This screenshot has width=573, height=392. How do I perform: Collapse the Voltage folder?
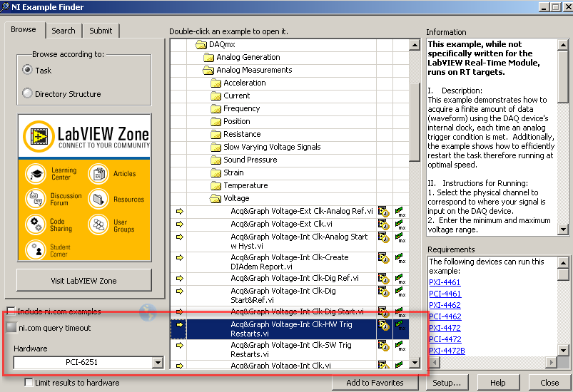[215, 199]
